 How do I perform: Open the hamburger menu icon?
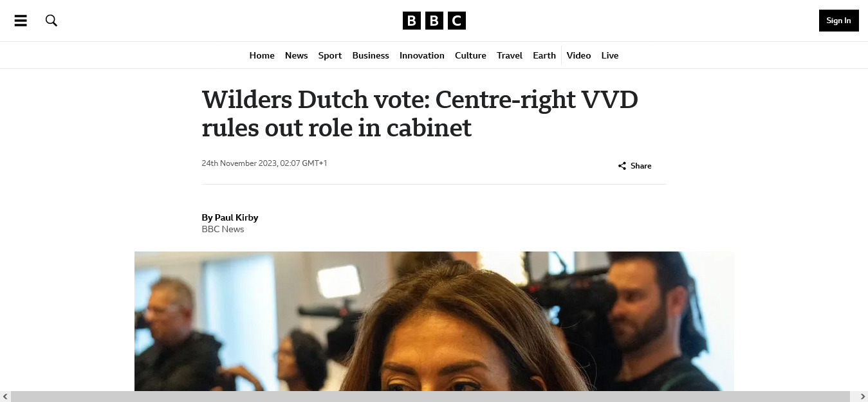pyautogui.click(x=21, y=21)
